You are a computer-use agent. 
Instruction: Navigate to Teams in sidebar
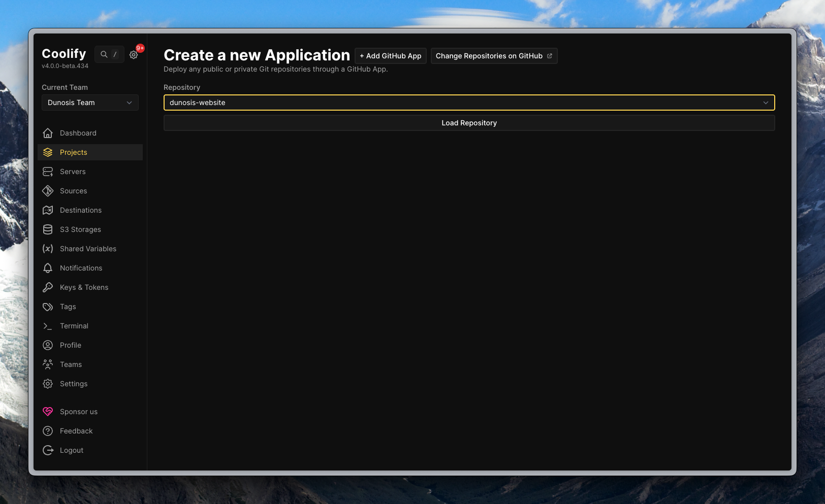71,364
